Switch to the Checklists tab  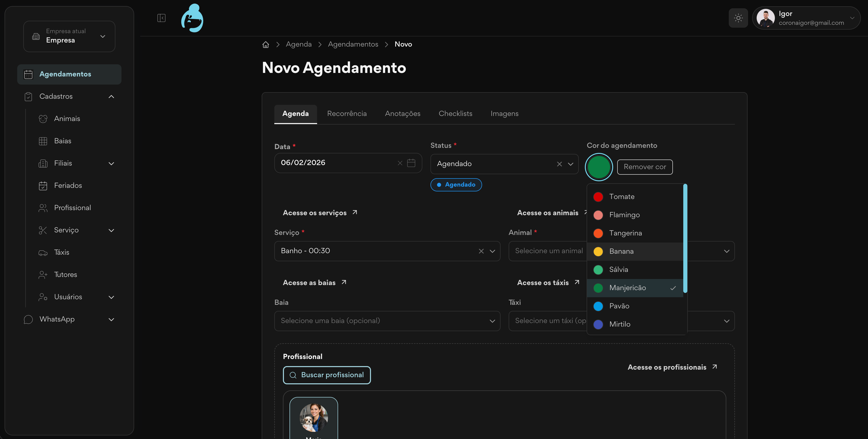click(x=455, y=114)
